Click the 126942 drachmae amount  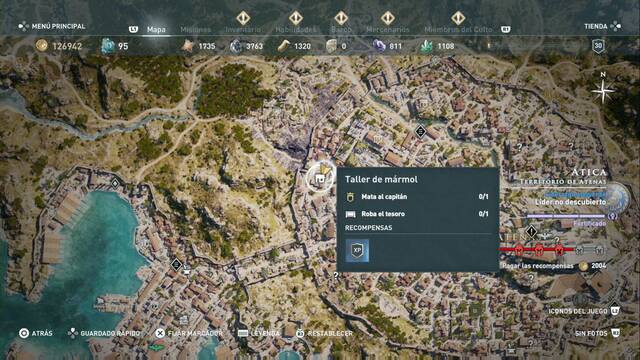(x=67, y=47)
